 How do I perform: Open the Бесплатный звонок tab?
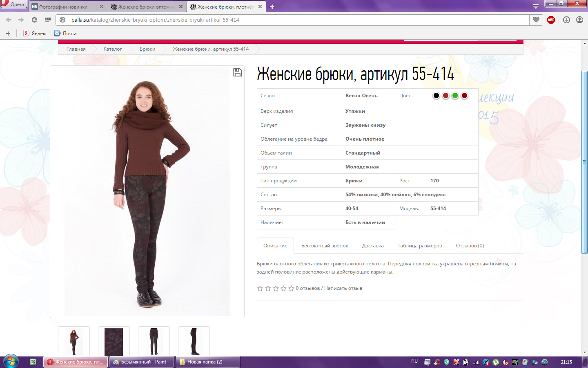click(x=325, y=246)
